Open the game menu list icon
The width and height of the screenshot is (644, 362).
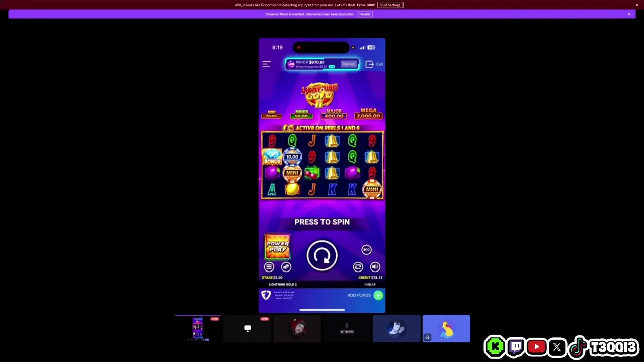click(x=269, y=267)
